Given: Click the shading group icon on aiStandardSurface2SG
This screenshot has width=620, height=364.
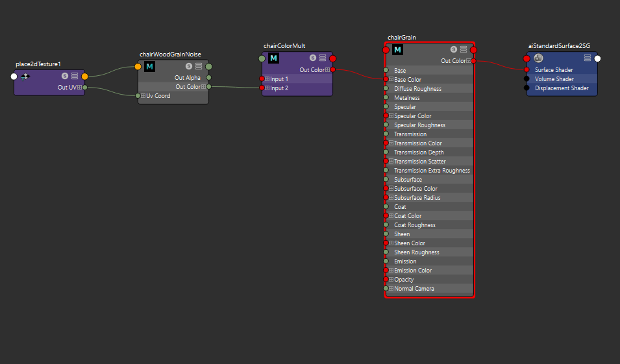Looking at the screenshot, I should [538, 58].
